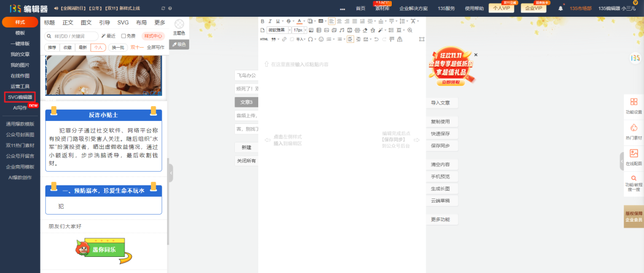Toggle italic formatting in editor toolbar
644x273 pixels.
click(x=270, y=21)
